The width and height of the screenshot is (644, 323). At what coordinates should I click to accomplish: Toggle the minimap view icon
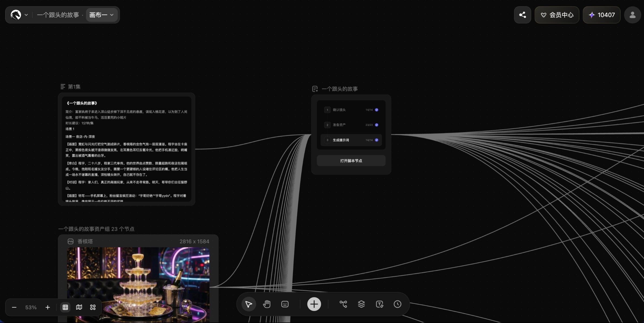(x=79, y=307)
